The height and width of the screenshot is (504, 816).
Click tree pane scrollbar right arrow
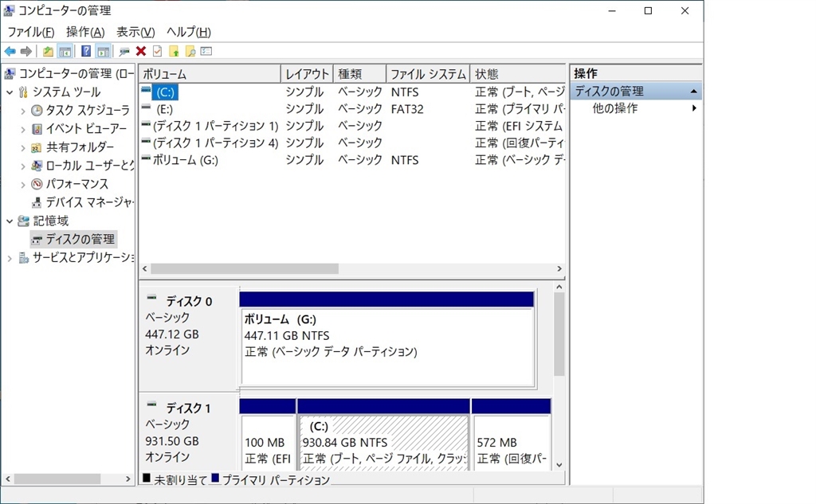pos(128,479)
